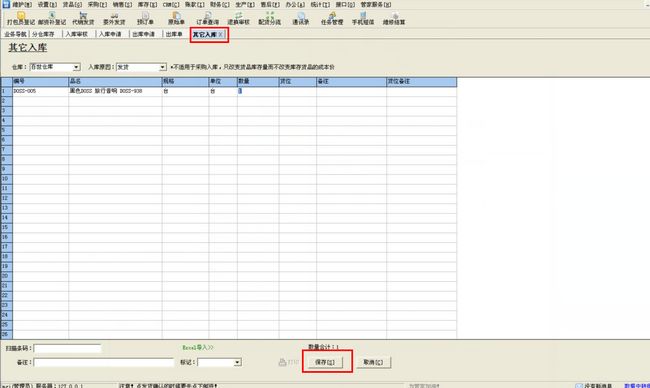Screen dimensions: 650x388
Task: Open the 采购 menu
Action: pos(97,5)
